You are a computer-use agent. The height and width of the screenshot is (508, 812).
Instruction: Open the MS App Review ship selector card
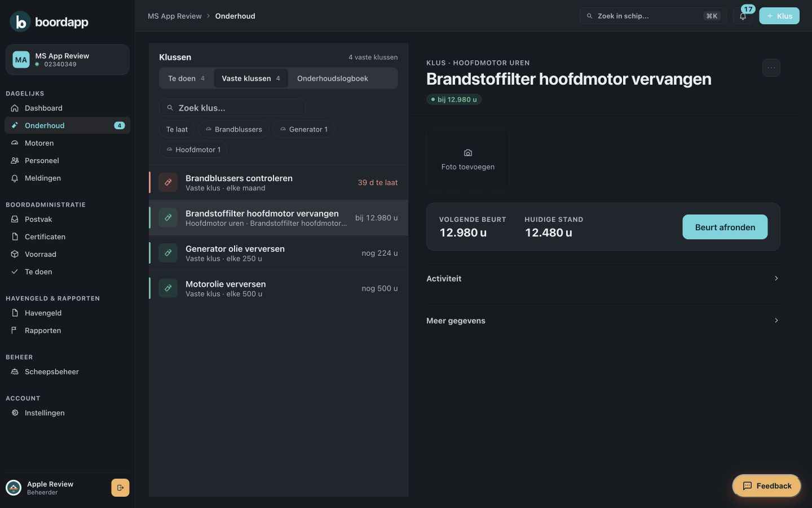tap(67, 59)
